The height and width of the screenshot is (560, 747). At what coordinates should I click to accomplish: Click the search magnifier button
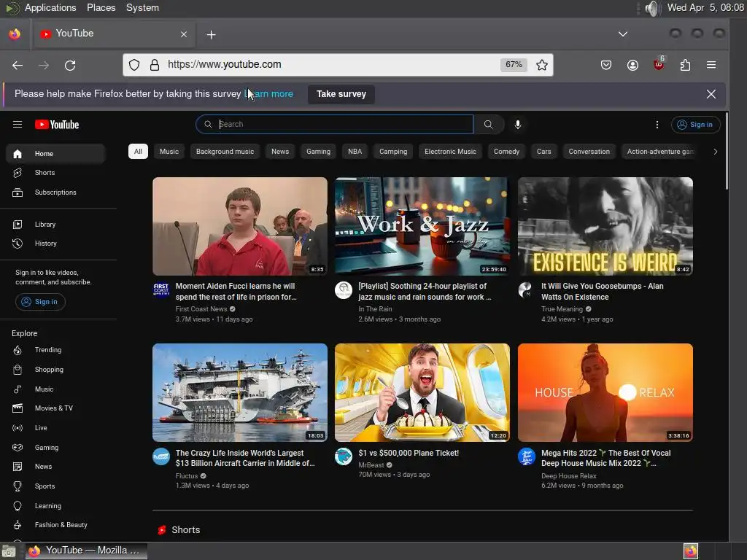coord(488,124)
